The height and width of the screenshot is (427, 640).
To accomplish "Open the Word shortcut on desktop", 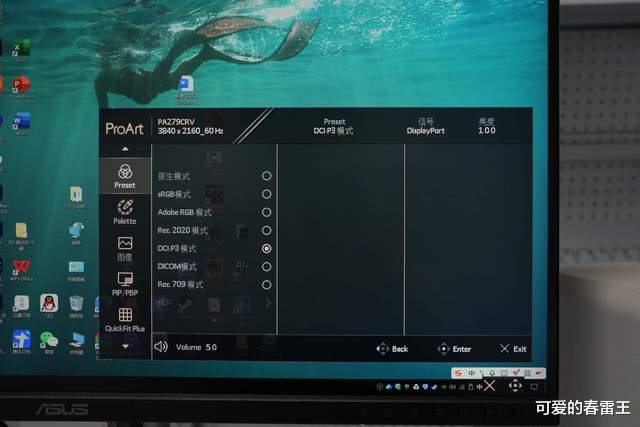I will pos(21,122).
